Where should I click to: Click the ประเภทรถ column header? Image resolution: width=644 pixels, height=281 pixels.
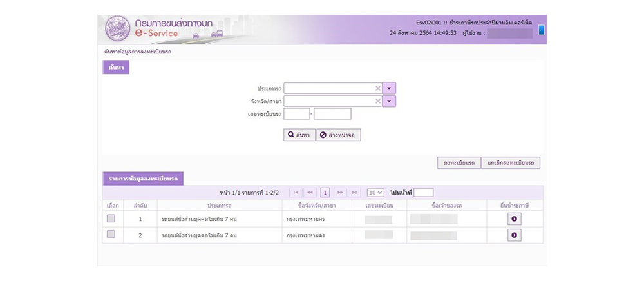[x=220, y=205]
